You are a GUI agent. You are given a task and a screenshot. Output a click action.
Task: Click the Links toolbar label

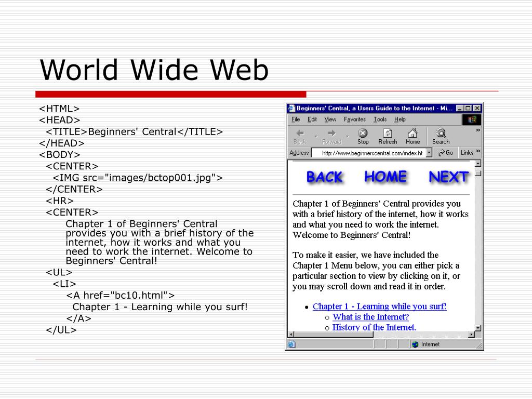coord(467,153)
